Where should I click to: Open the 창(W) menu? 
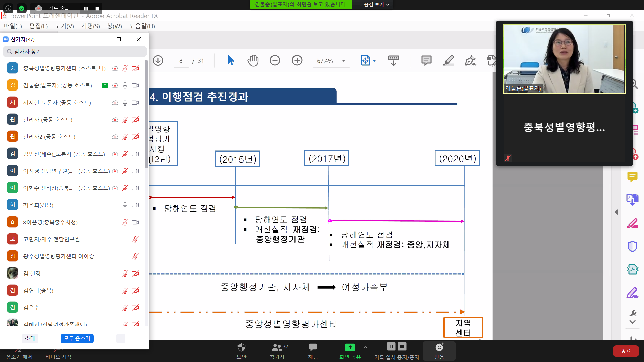tap(114, 26)
